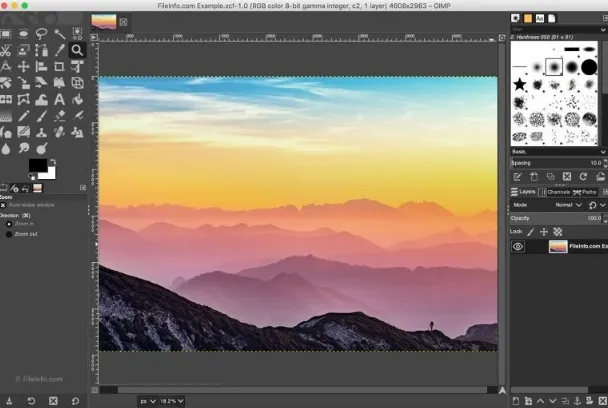The image size is (608, 408).
Task: Open the px unit dropdown
Action: (x=148, y=401)
